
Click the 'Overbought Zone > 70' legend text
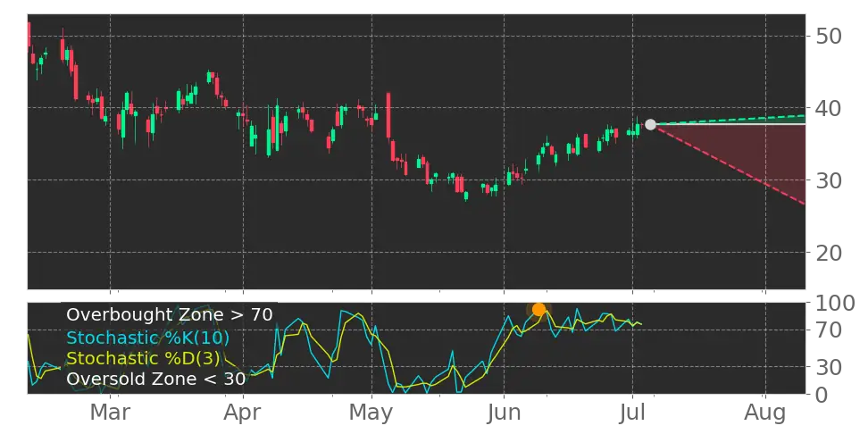170,315
